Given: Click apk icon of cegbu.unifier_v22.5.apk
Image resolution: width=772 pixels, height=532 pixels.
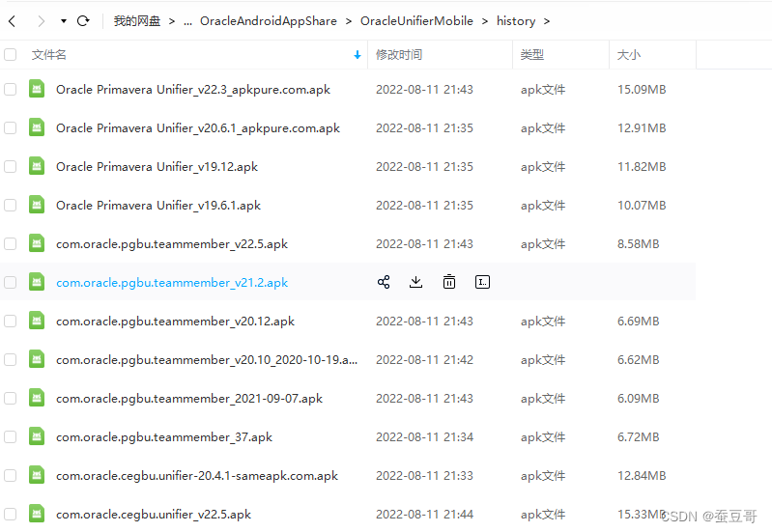Looking at the screenshot, I should pos(37,514).
